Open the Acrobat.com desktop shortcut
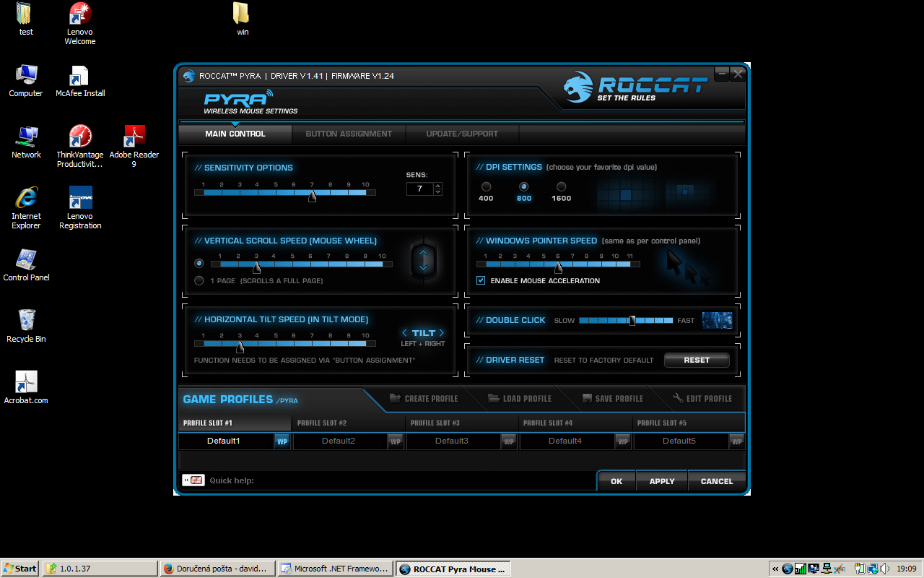Screen dimensions: 924x578 tap(26, 388)
